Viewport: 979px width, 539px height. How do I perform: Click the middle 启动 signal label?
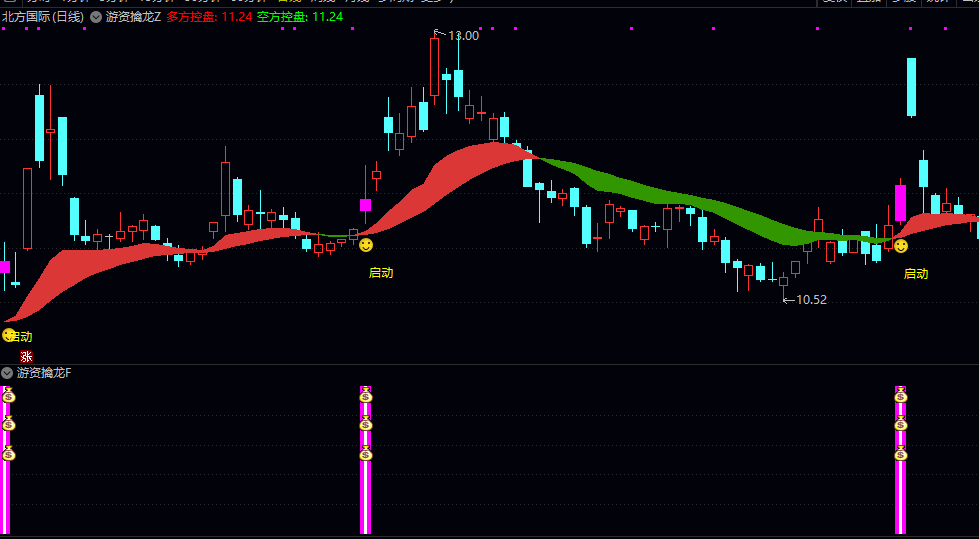[381, 272]
